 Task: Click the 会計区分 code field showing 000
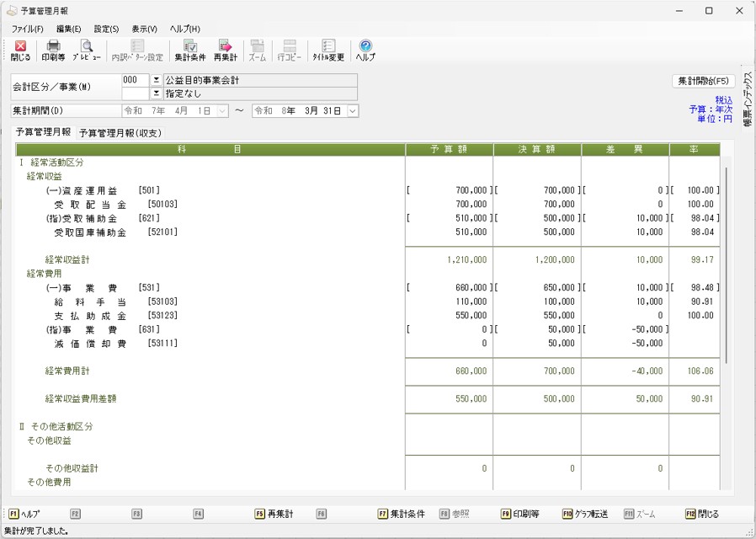(135, 81)
